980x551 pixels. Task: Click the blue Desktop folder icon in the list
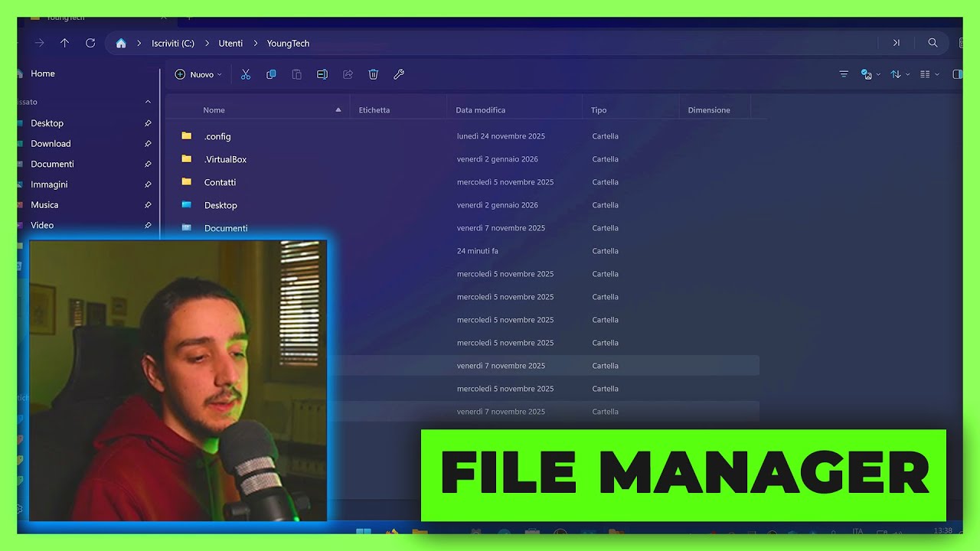(x=187, y=204)
